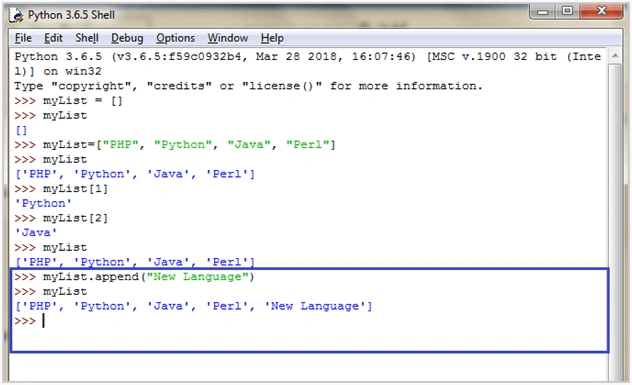The width and height of the screenshot is (632, 385).
Task: Click the Python 3.6.5 version banner line
Action: (x=308, y=56)
